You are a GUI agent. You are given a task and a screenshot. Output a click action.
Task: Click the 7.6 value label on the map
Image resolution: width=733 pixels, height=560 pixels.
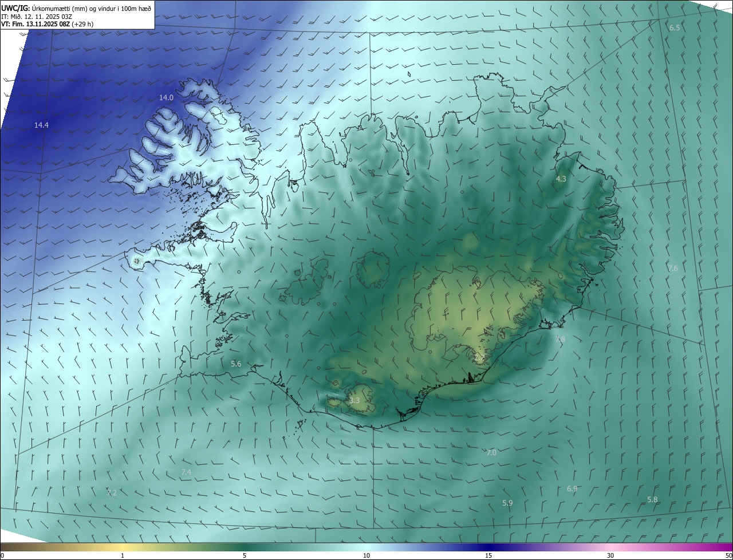673,268
